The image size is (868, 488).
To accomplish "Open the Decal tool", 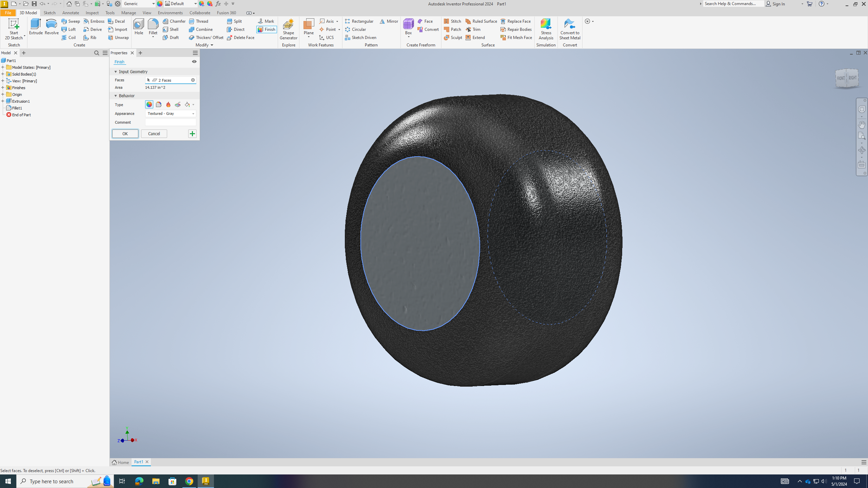I will tap(116, 21).
